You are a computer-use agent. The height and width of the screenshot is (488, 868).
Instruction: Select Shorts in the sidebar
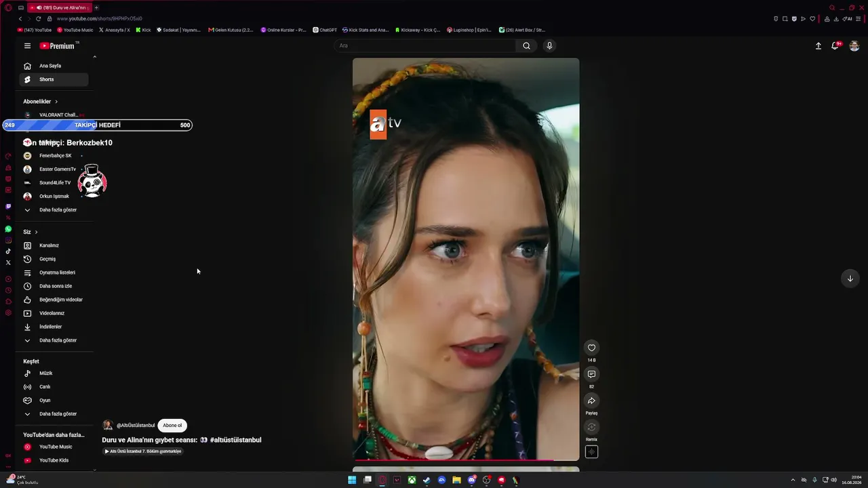click(54, 79)
